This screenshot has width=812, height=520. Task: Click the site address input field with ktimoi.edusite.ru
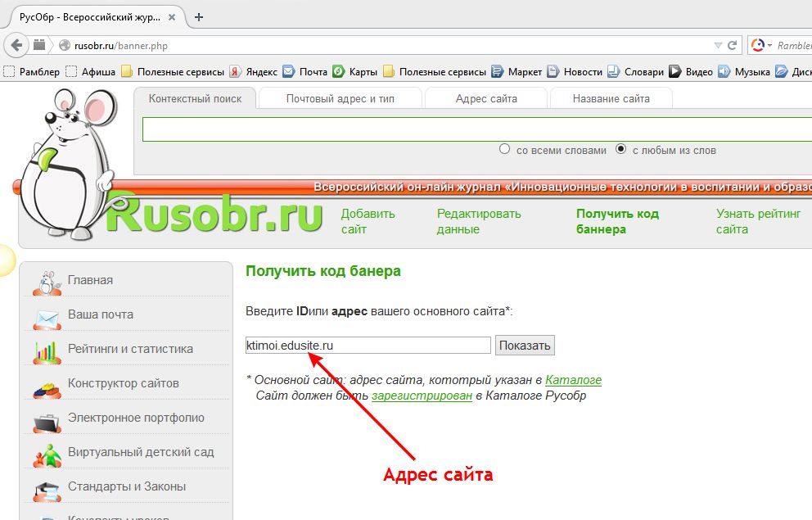coord(368,346)
